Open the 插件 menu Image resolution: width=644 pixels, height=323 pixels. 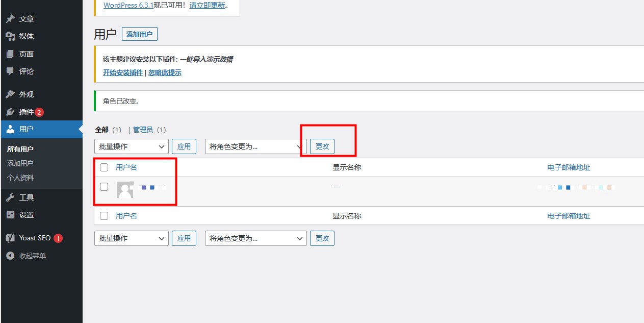pos(41,112)
